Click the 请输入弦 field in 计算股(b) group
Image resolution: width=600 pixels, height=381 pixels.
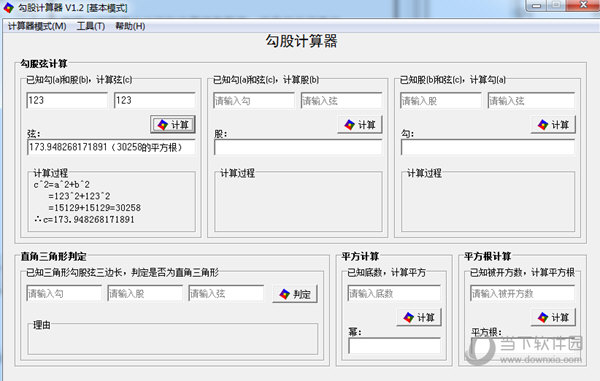(341, 101)
